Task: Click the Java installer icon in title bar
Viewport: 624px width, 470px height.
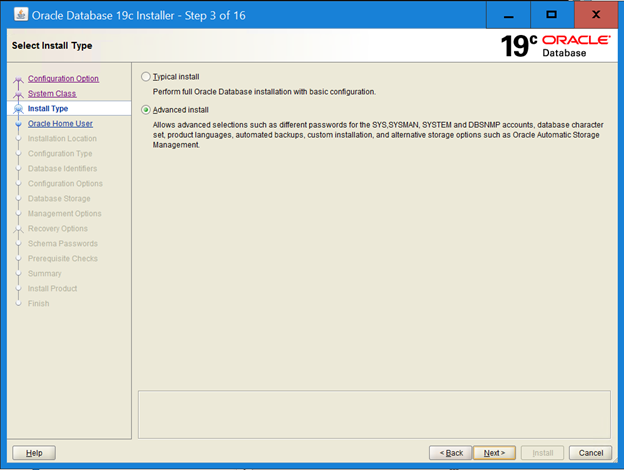Action: point(21,14)
